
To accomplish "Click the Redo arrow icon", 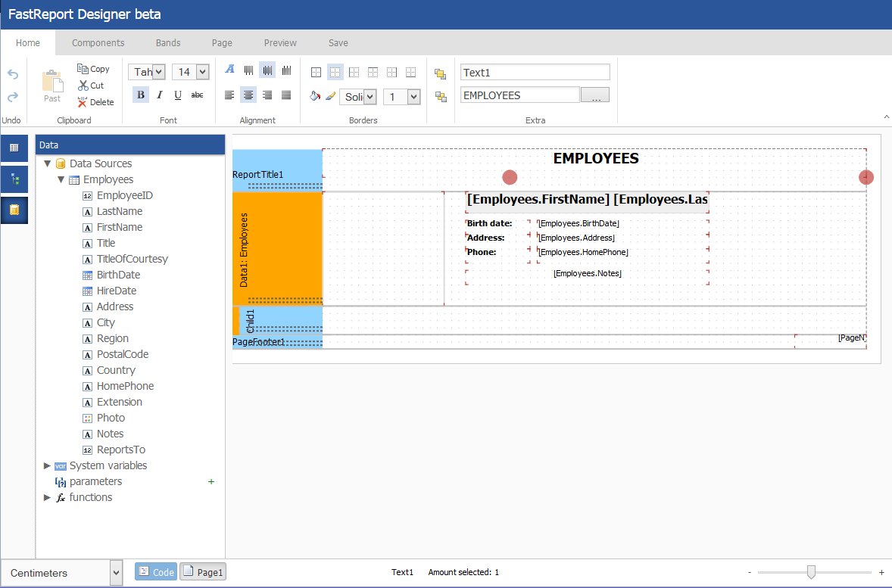I will [x=13, y=97].
